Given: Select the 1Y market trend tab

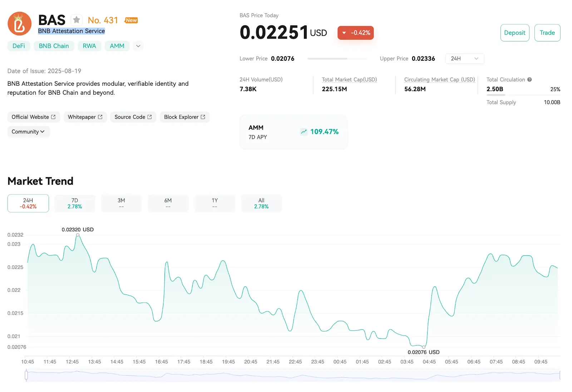Looking at the screenshot, I should [215, 203].
